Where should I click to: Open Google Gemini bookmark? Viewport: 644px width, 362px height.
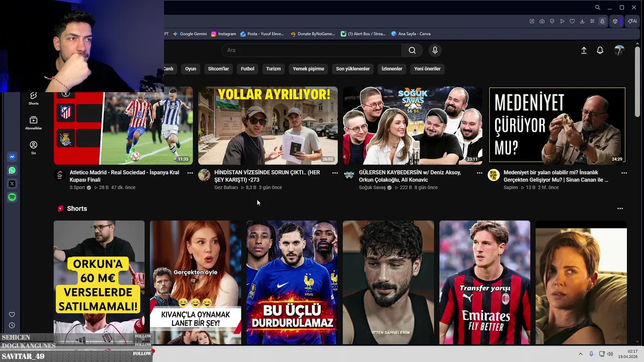190,34
